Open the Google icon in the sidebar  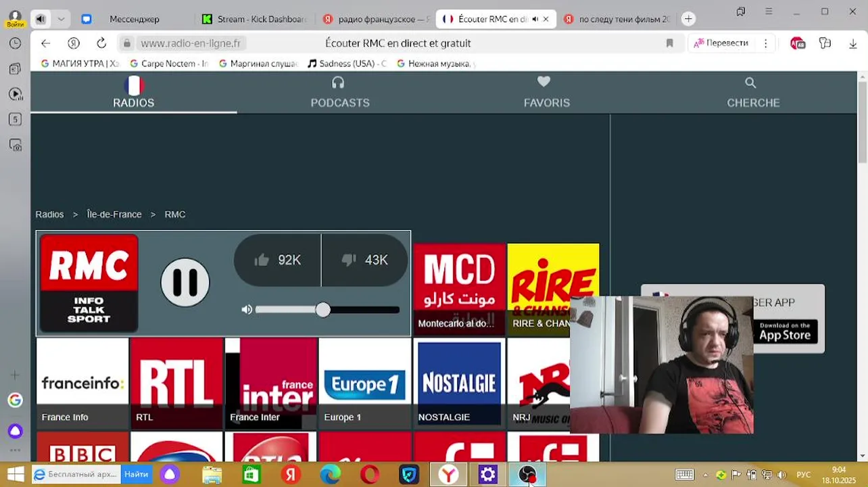tap(15, 400)
